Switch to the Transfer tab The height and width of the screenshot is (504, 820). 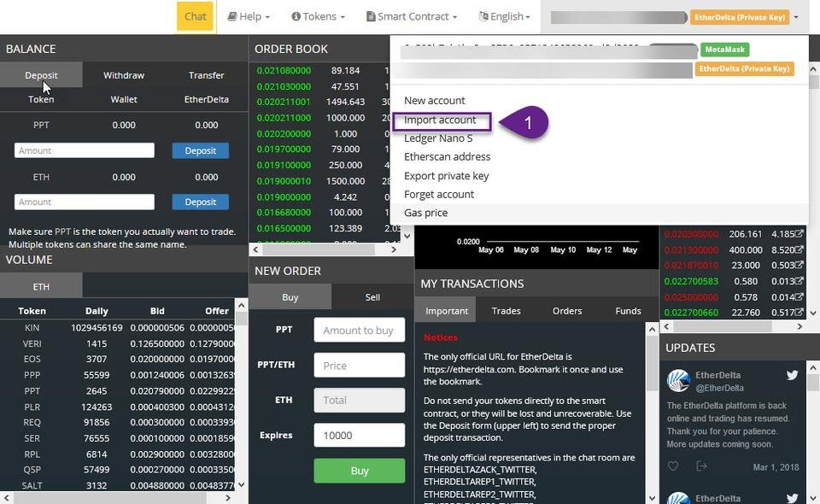click(207, 75)
